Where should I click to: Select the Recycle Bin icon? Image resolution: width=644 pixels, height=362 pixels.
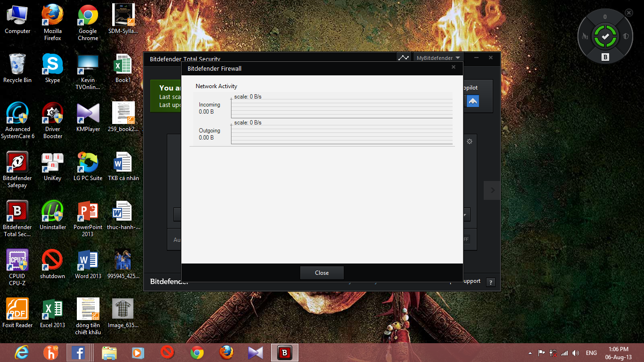point(17,68)
